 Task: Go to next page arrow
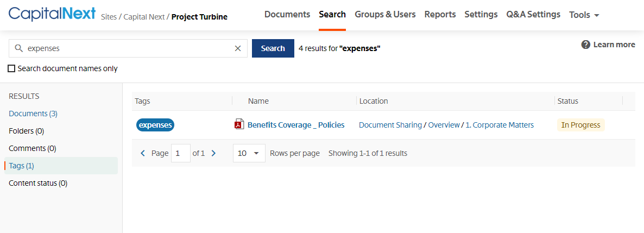pyautogui.click(x=213, y=153)
